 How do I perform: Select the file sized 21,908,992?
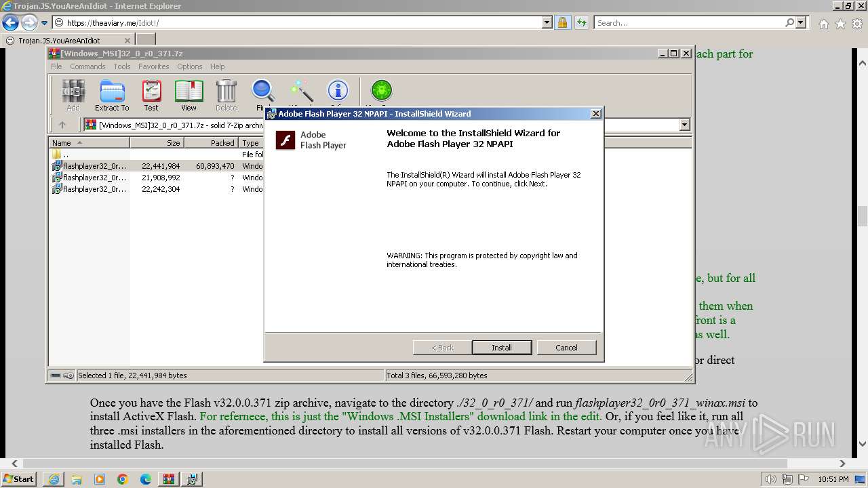157,177
